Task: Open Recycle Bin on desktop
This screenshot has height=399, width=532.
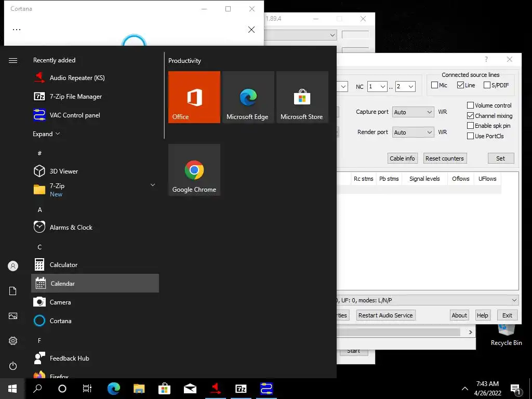Action: click(x=506, y=336)
